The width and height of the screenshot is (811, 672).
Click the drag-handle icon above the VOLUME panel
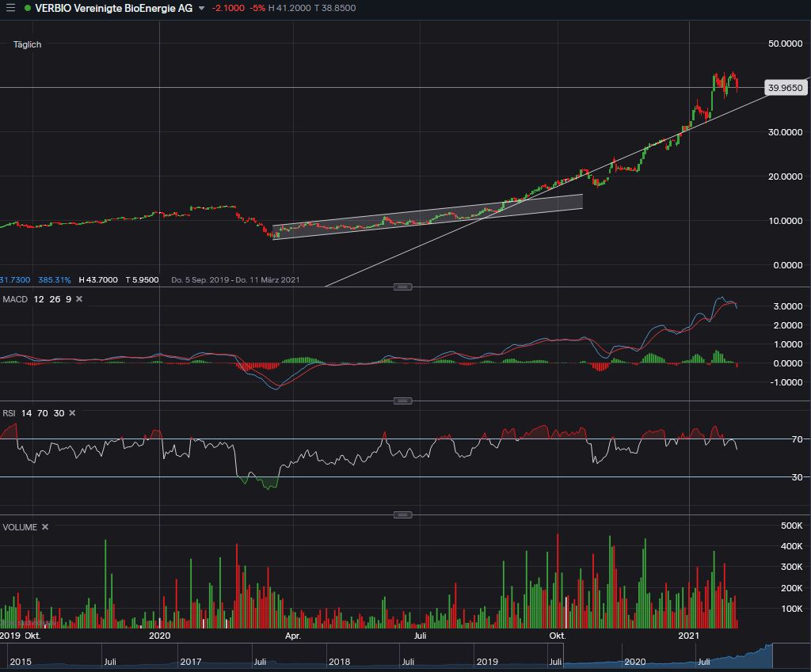coord(403,514)
